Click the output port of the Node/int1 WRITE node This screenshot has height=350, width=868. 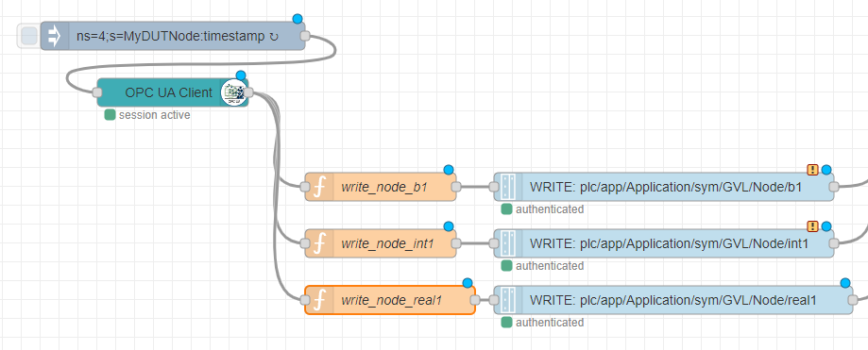834,243
